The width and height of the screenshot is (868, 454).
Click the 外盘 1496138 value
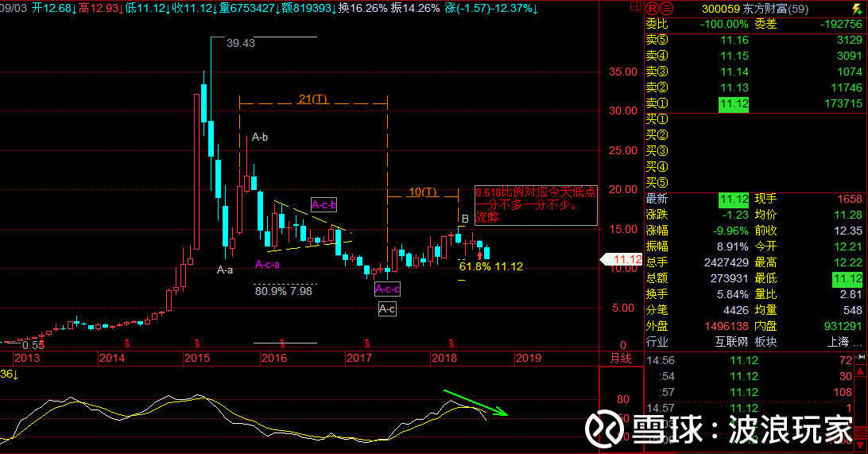point(727,326)
